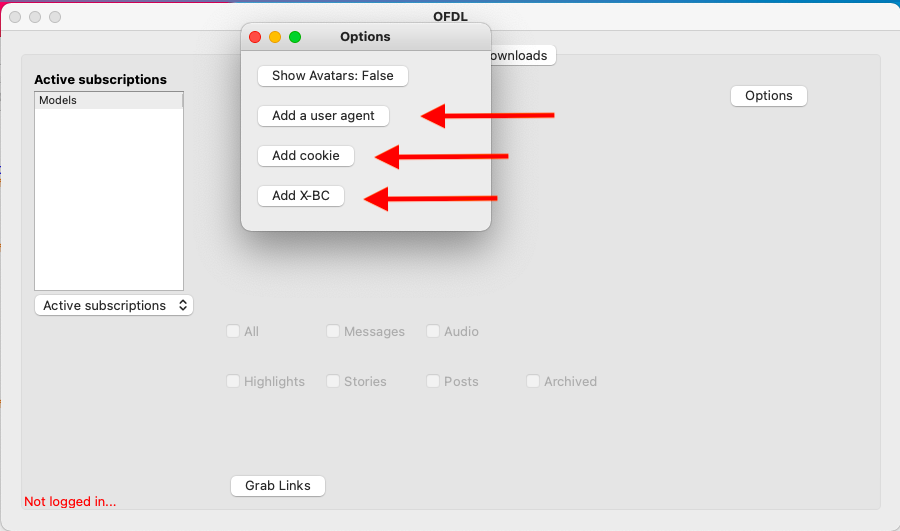This screenshot has width=900, height=531.
Task: Close the Options dialog with red button
Action: pos(255,37)
